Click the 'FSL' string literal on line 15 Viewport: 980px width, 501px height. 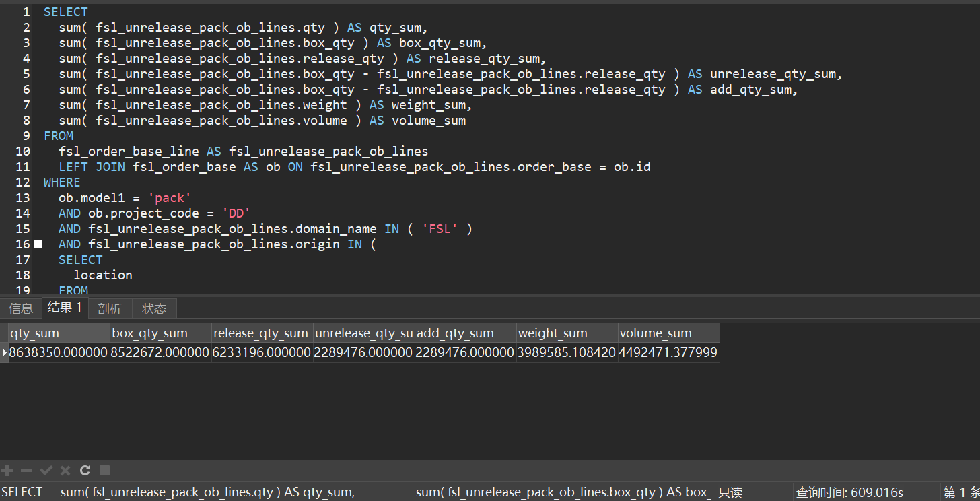pyautogui.click(x=440, y=229)
